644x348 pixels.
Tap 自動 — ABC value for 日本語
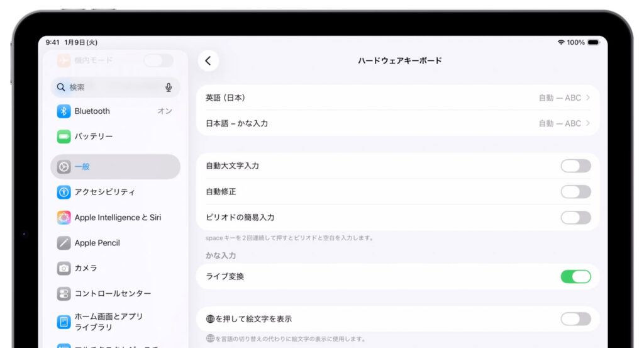pyautogui.click(x=560, y=123)
